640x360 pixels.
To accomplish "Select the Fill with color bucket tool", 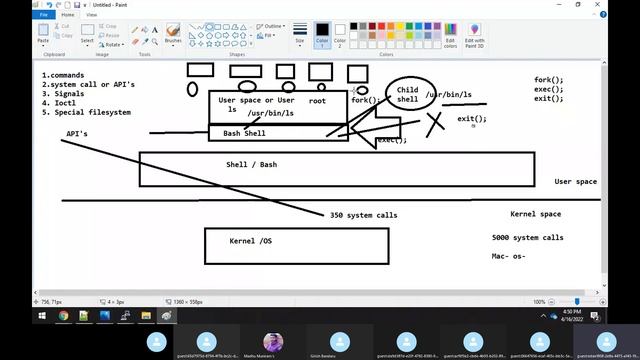I will (x=145, y=30).
